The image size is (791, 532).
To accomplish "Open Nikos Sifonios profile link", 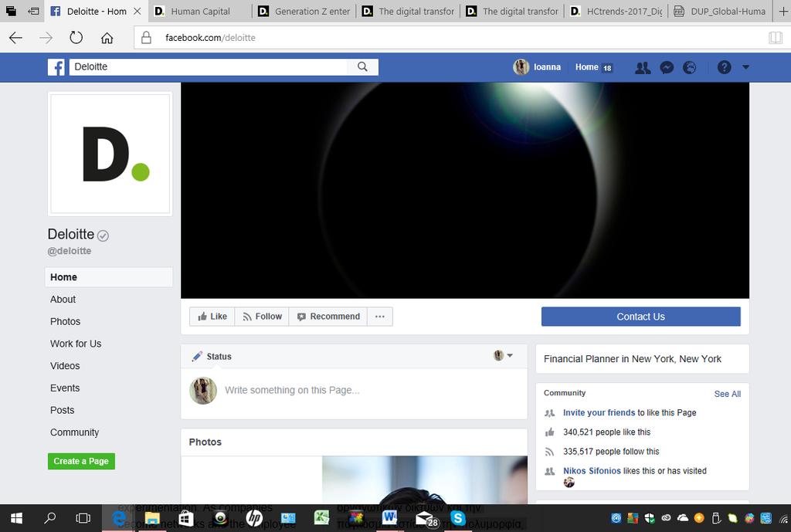I will (592, 470).
